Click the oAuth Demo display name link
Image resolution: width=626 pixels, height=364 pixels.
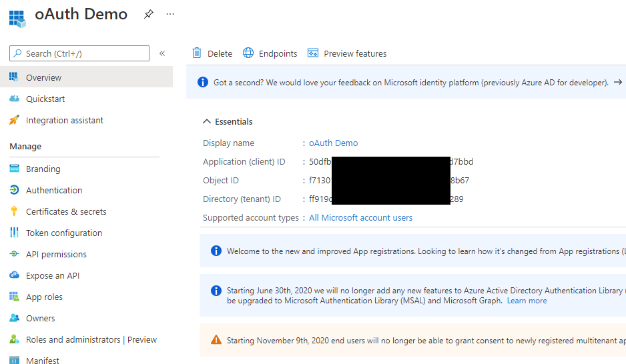pyautogui.click(x=333, y=143)
